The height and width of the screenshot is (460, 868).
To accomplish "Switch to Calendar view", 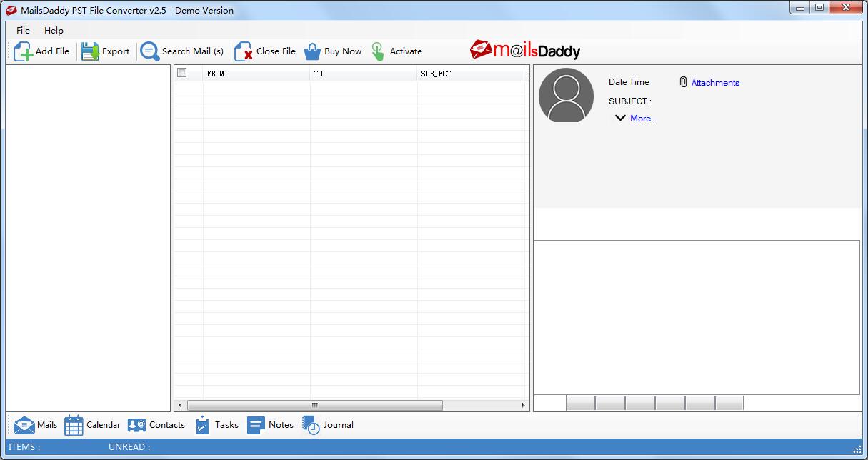I will tap(92, 425).
